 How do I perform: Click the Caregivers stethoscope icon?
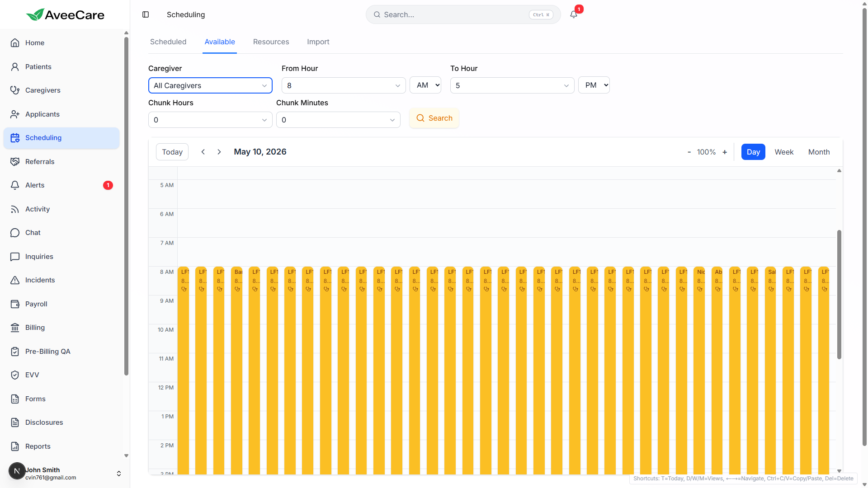pos(15,90)
